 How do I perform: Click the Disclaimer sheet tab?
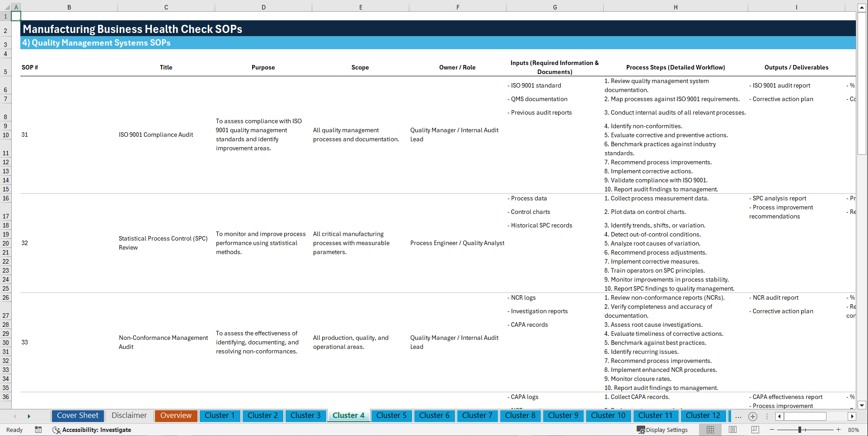click(129, 416)
